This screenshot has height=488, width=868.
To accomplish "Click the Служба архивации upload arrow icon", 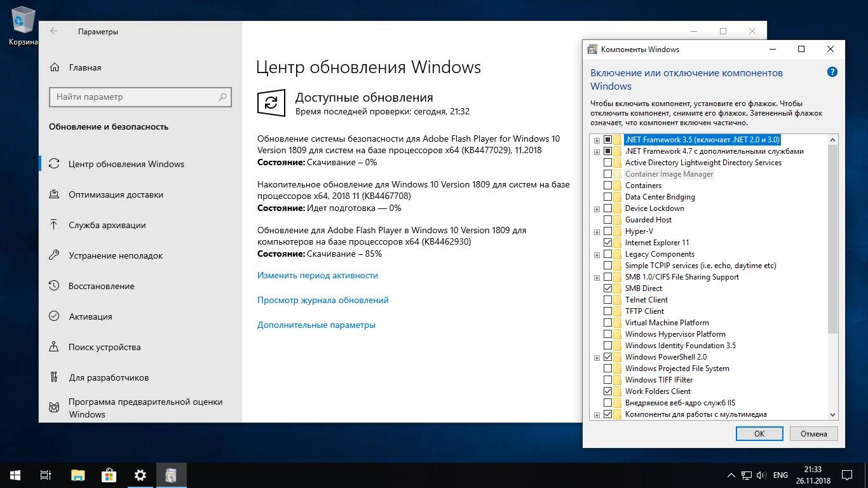I will click(x=55, y=225).
